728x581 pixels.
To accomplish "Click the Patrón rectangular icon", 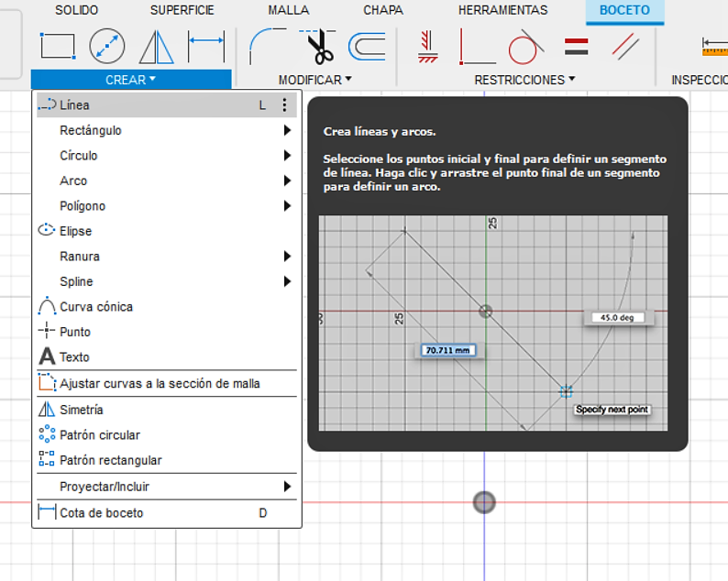I will point(47,458).
